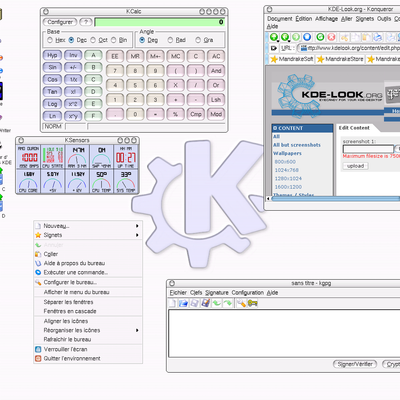Click the Sin function button in KCalc
Viewport: 400px width, 400px height.
(52, 67)
